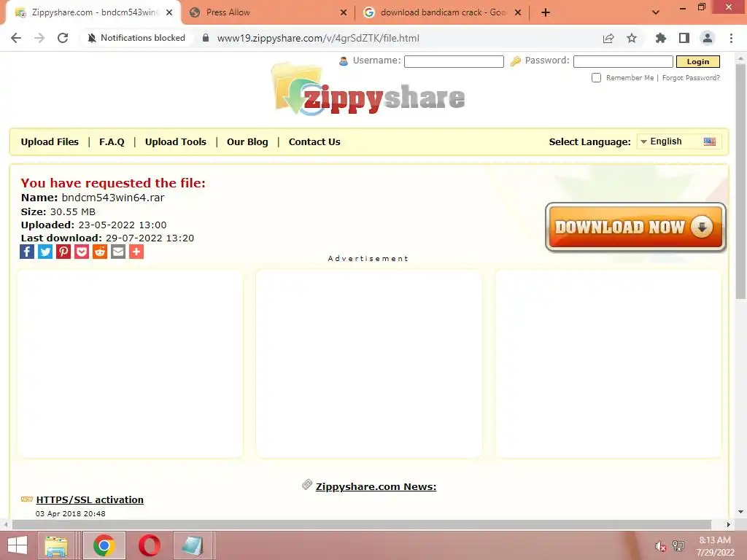
Task: Open the tab search dropdown arrow
Action: (656, 12)
